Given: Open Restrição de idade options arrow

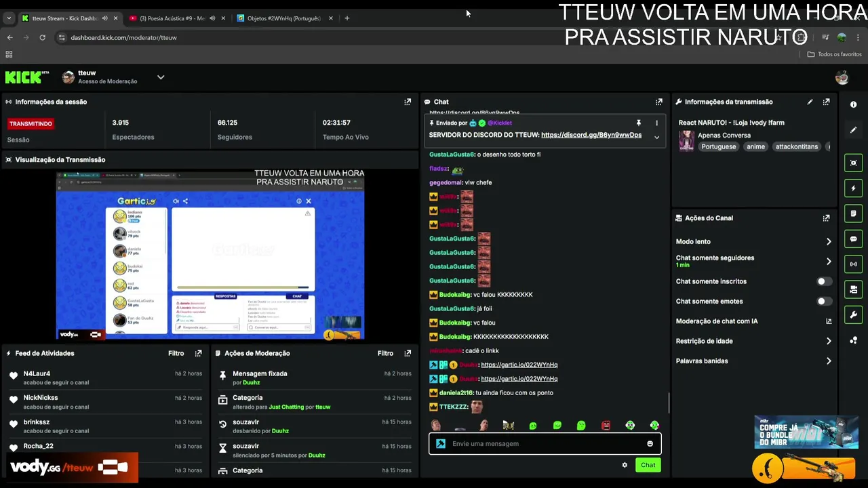Looking at the screenshot, I should click(x=829, y=341).
